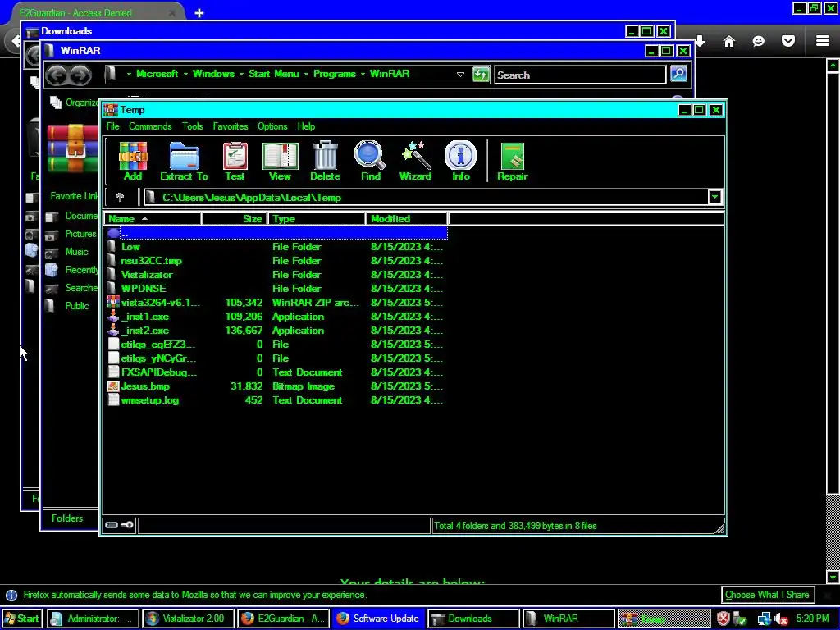Image resolution: width=840 pixels, height=630 pixels.
Task: Open the Tools menu
Action: 192,126
